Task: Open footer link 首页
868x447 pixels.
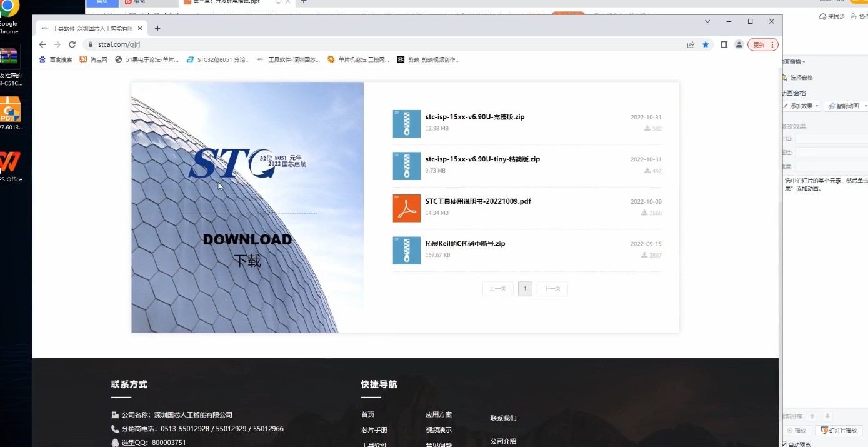Action: click(367, 414)
